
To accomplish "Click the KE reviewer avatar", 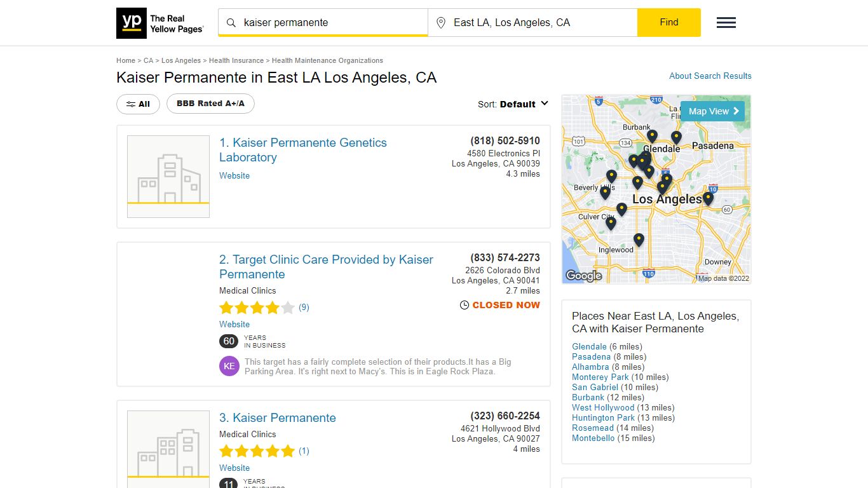I will tap(229, 366).
